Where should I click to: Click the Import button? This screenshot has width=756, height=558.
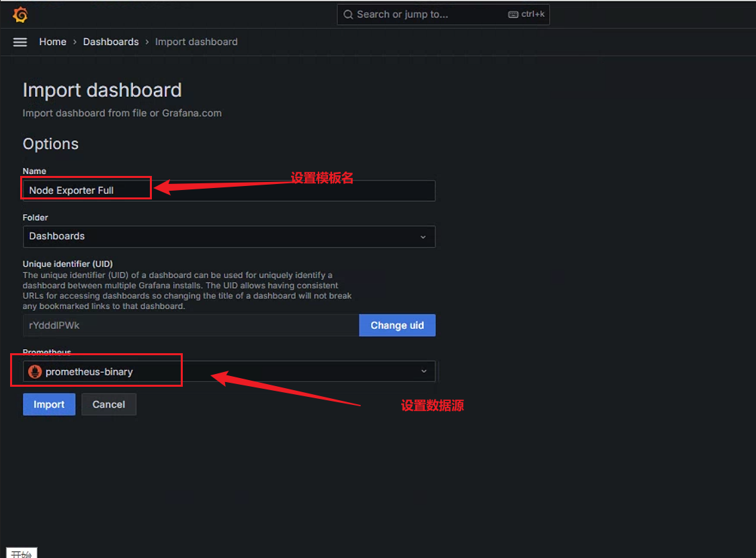coord(49,404)
